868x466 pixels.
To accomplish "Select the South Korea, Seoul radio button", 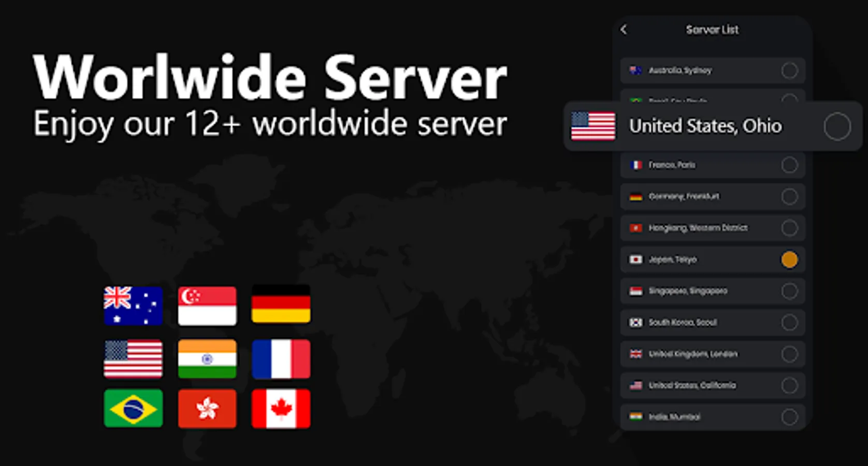I will click(789, 323).
